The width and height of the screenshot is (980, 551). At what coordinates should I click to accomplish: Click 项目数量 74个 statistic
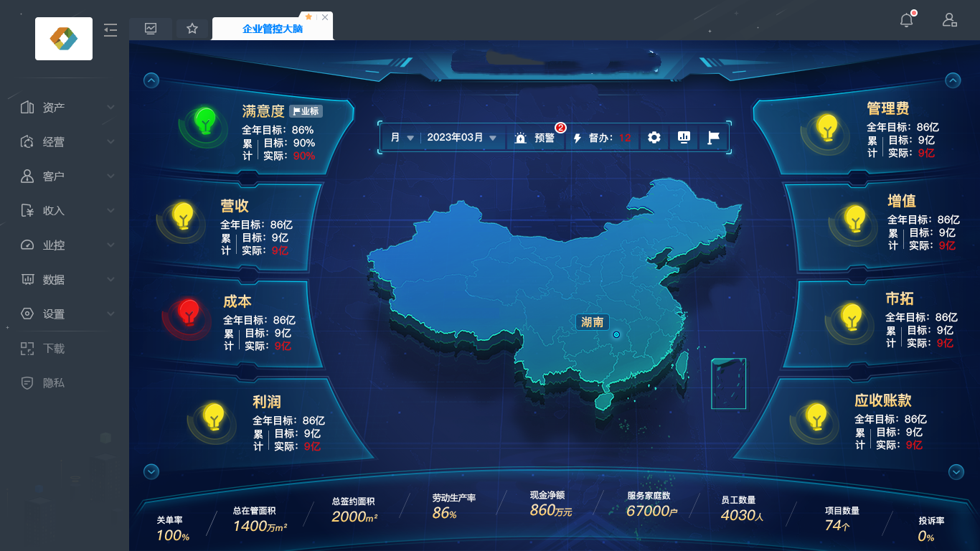pos(842,519)
